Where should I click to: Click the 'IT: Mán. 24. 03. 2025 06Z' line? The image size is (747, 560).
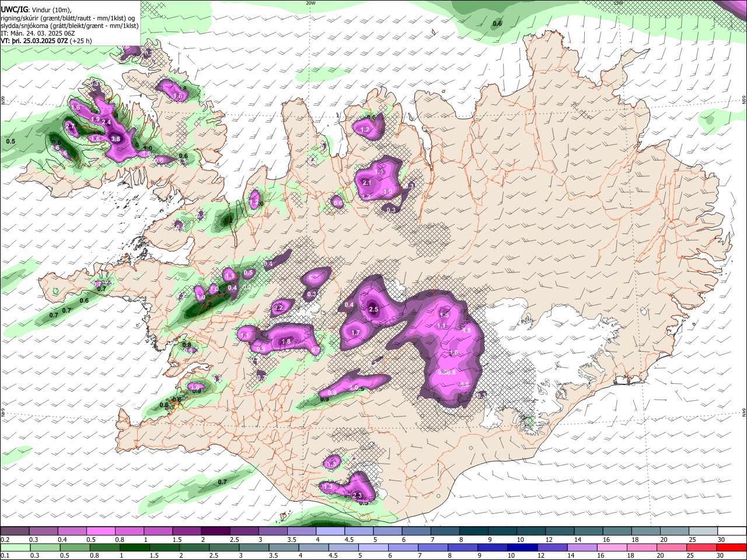[x=39, y=34]
